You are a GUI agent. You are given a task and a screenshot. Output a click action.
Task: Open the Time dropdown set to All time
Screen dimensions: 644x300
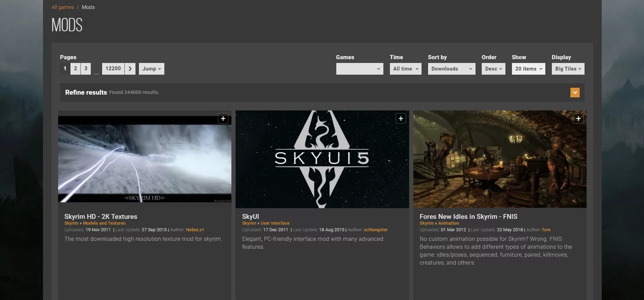[405, 69]
